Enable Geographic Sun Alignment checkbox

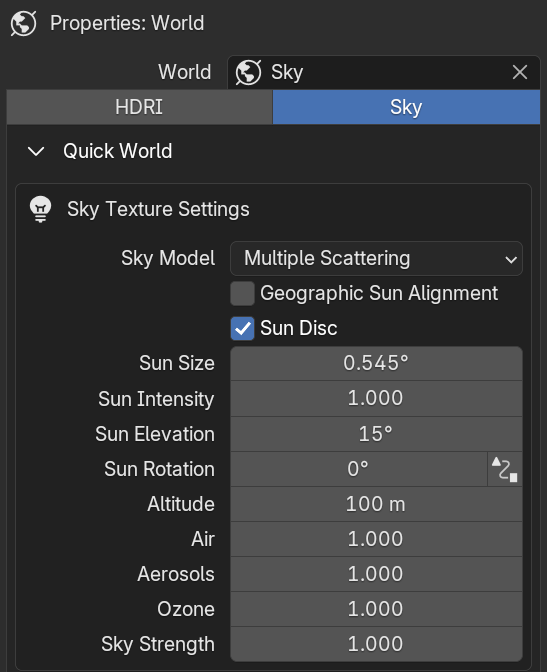(243, 294)
